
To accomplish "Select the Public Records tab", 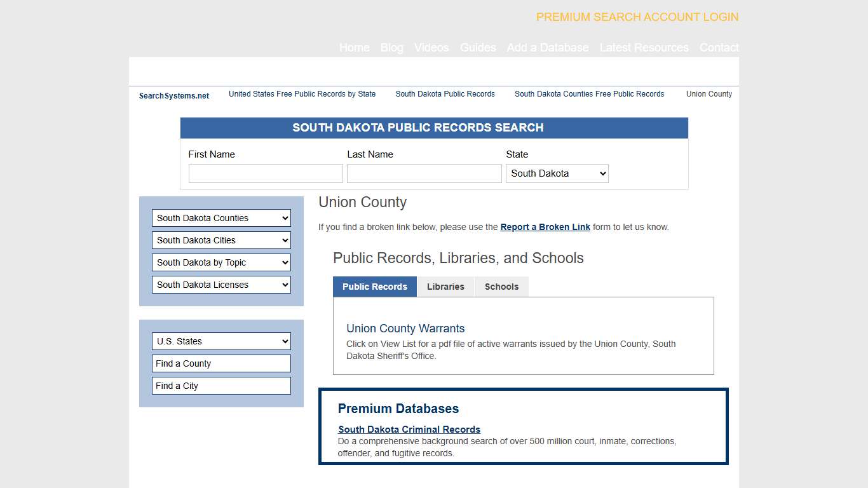I will 374,287.
